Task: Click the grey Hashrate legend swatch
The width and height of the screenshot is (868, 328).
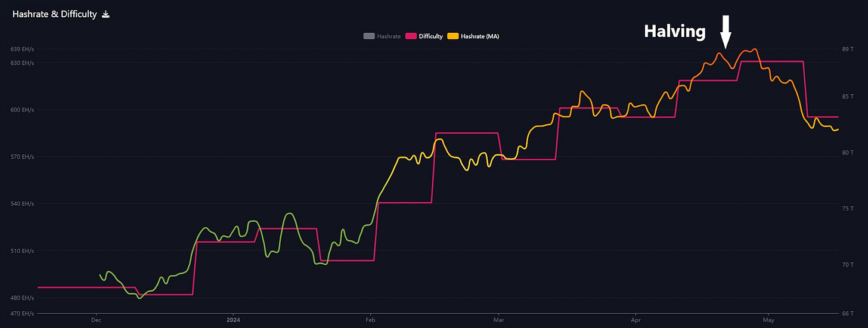Action: point(368,36)
